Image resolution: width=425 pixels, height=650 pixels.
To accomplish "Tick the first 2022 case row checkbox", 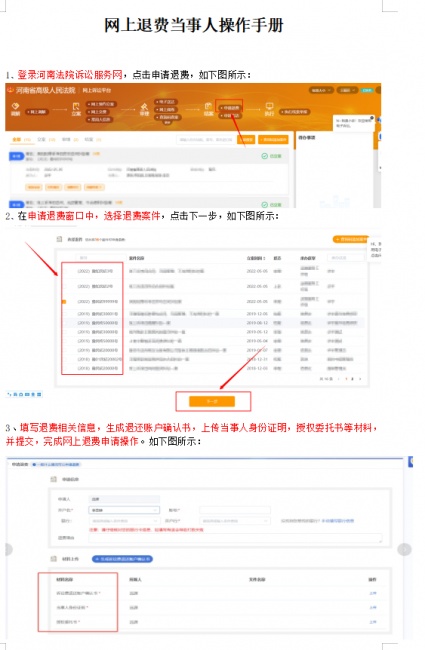I will [x=64, y=271].
